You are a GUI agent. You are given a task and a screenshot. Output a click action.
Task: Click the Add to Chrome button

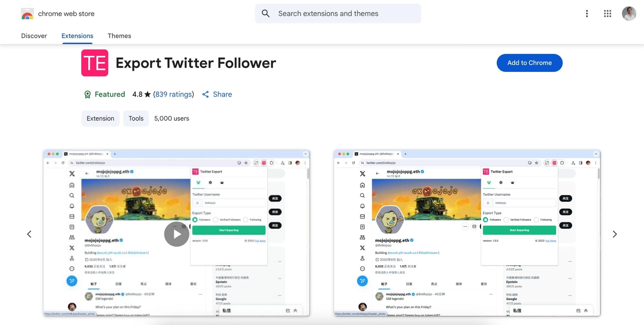(x=529, y=63)
